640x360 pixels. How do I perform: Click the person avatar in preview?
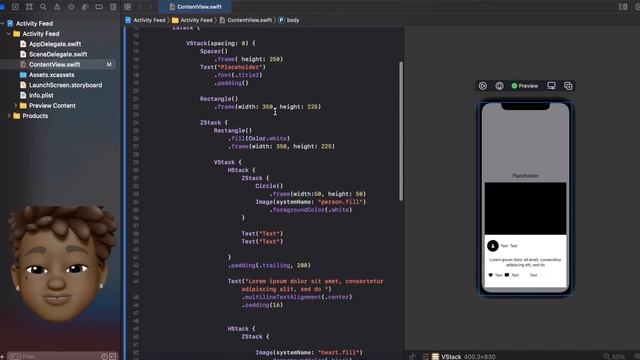(x=493, y=246)
